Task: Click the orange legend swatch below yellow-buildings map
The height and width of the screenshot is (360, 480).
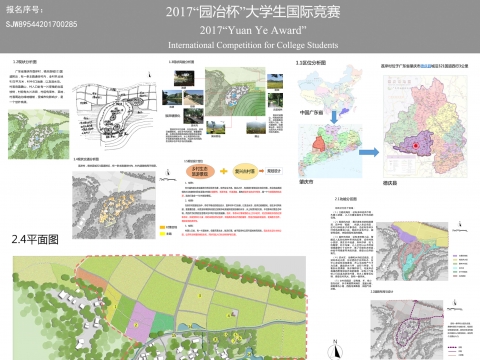Action: [162, 227]
